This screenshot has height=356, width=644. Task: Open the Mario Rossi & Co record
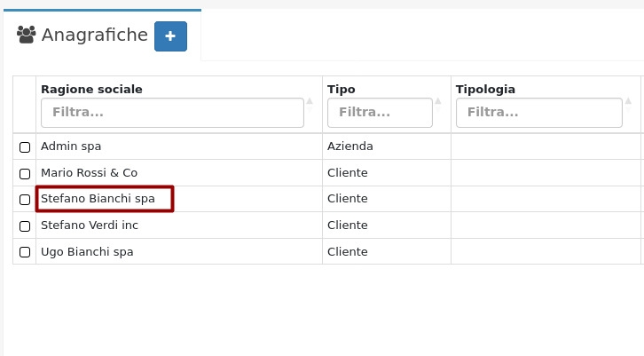tap(89, 173)
